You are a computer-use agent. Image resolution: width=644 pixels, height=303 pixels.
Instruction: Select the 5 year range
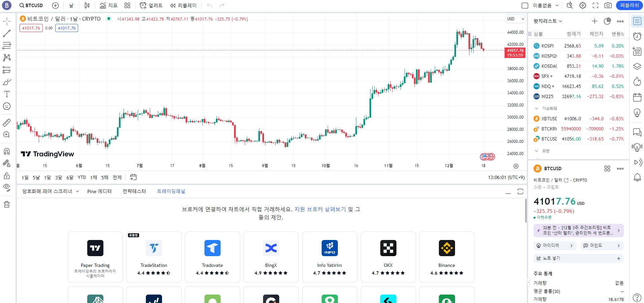(105, 177)
